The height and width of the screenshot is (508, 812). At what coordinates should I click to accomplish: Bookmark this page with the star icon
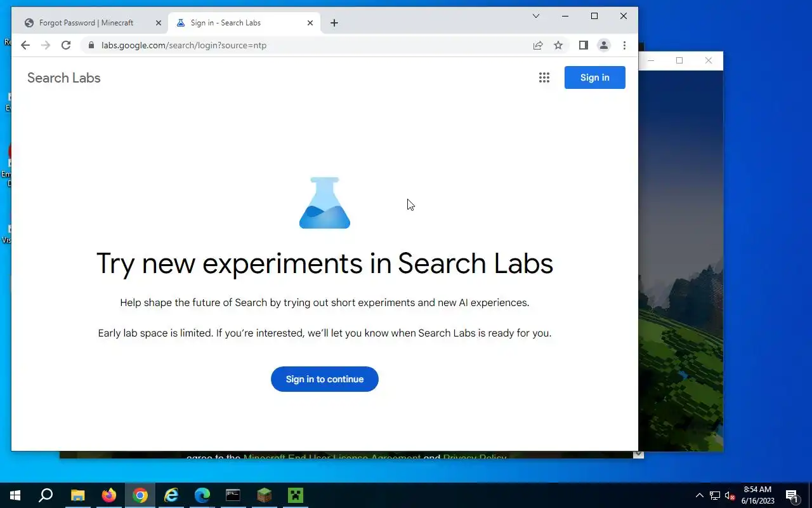coord(558,45)
